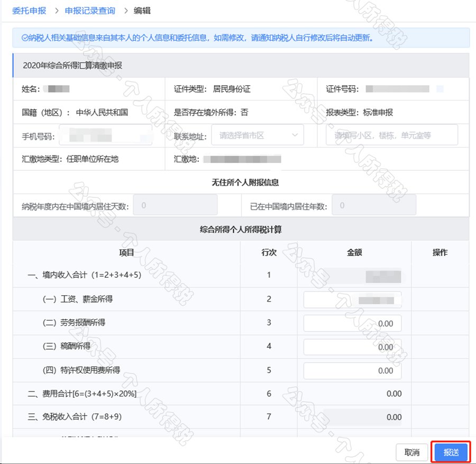Click the 操作 column header
476x464 pixels.
pos(440,252)
